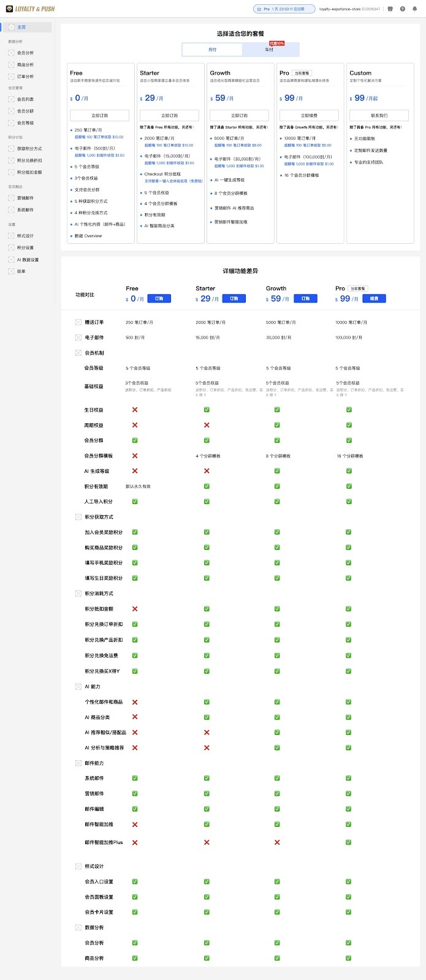426x980 pixels.
Task: Click 立即续费 on the Pro plan card
Action: 309,115
